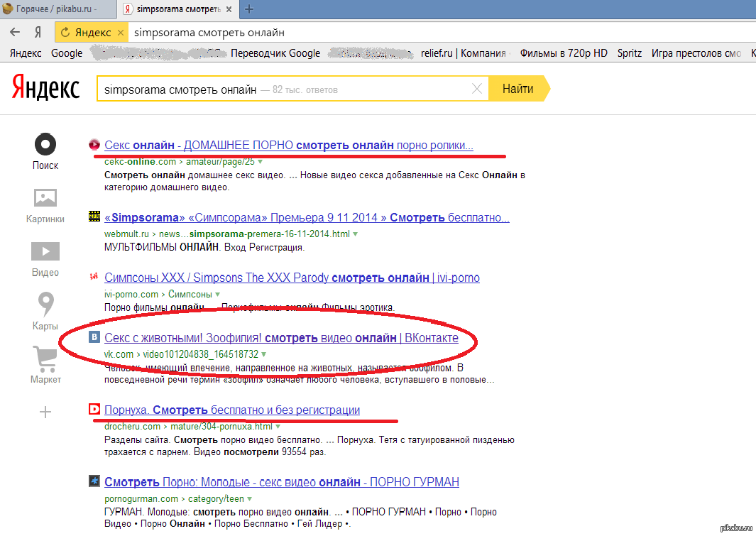
Task: Clear search query with X icon
Action: point(476,89)
